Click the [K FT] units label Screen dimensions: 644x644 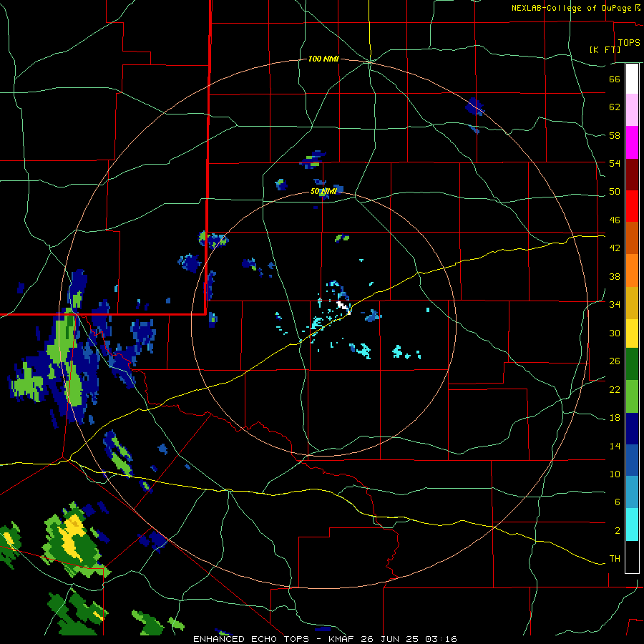605,49
